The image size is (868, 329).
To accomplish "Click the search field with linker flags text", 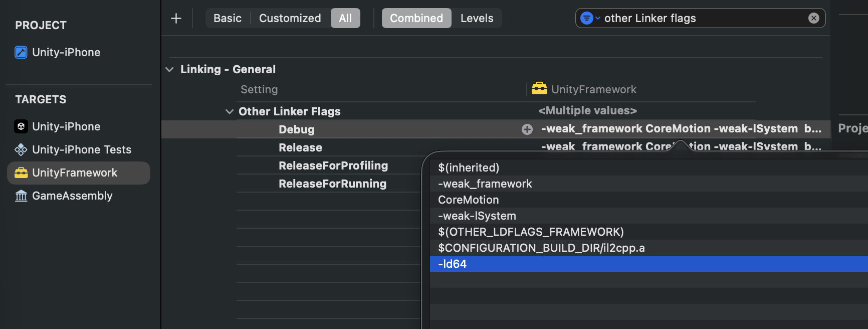I will (x=702, y=18).
